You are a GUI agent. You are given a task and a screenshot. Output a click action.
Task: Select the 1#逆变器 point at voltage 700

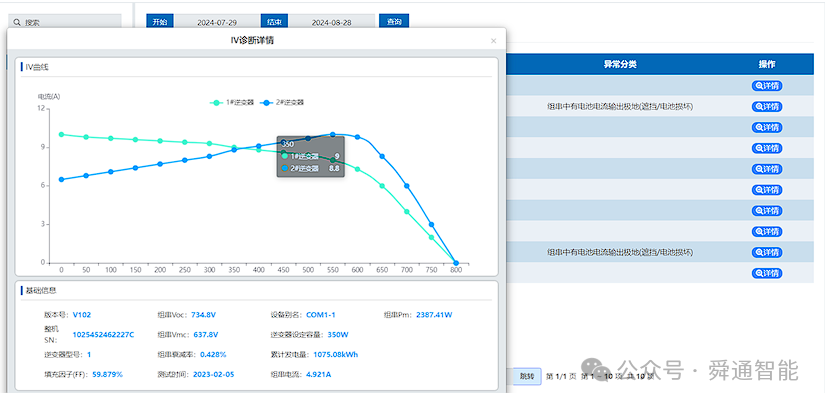(407, 211)
